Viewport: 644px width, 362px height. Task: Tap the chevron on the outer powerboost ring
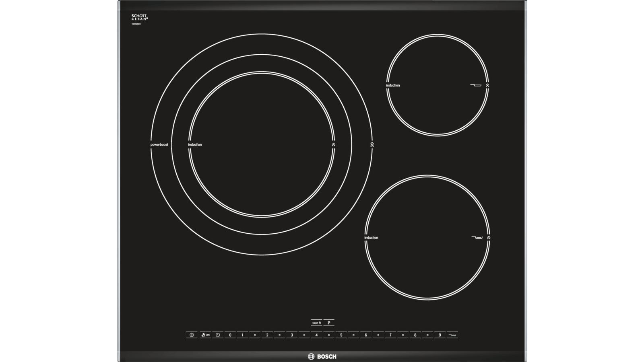372,144
